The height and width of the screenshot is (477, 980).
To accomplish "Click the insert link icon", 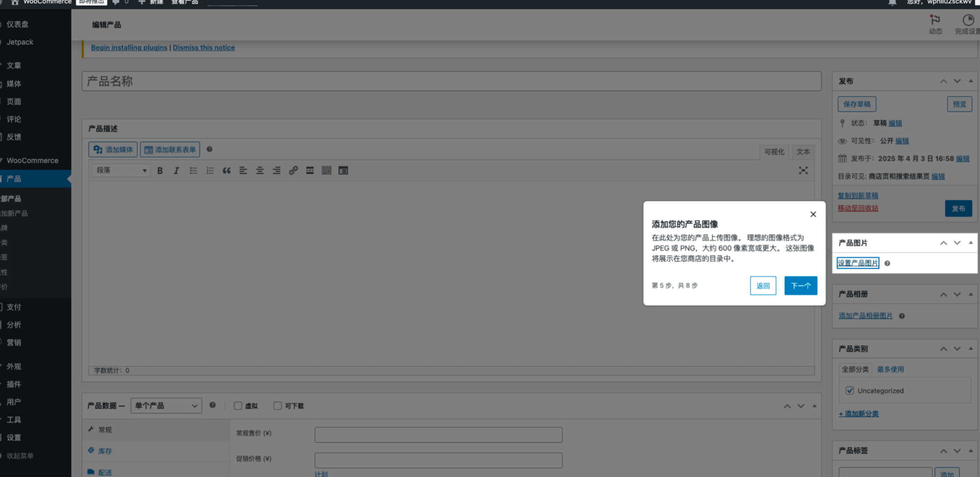I will tap(293, 171).
